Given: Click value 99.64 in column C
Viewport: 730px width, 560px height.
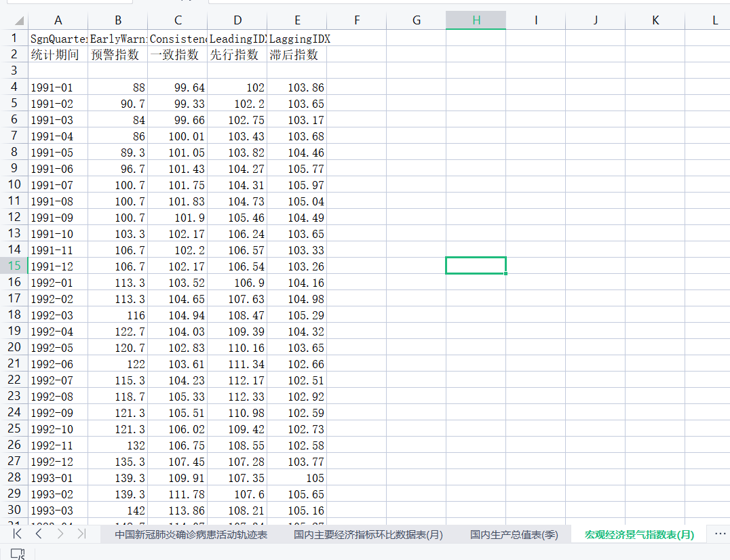Looking at the screenshot, I should (177, 87).
